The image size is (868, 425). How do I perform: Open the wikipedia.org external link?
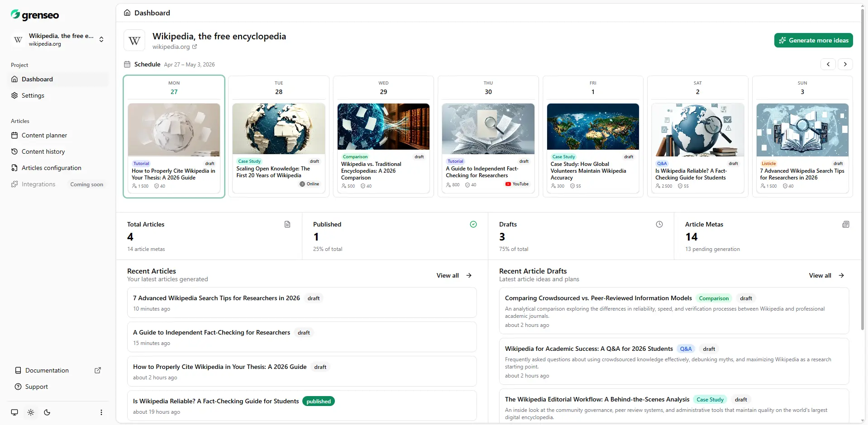175,47
